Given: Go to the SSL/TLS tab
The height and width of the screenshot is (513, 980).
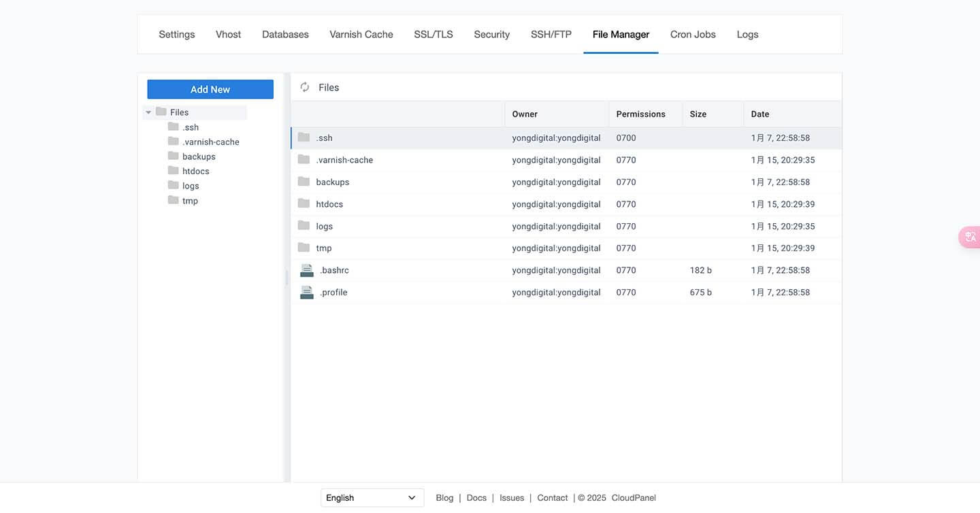Looking at the screenshot, I should click(x=434, y=34).
